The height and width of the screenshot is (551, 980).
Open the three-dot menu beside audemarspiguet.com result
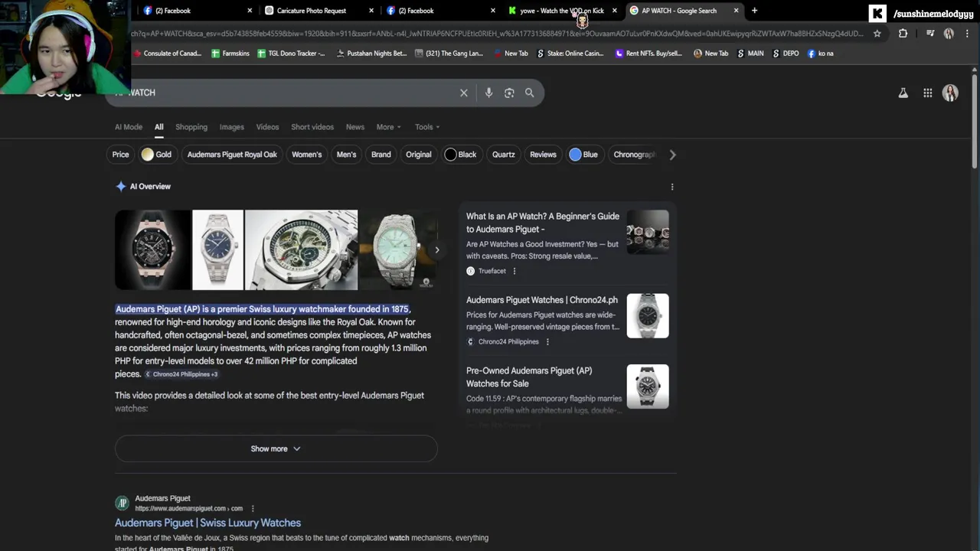pyautogui.click(x=253, y=508)
